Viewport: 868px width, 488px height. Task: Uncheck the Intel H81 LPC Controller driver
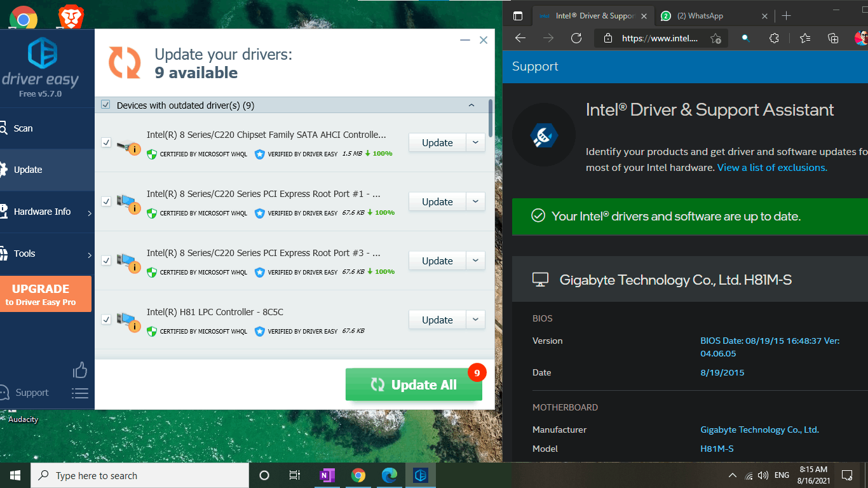pyautogui.click(x=106, y=320)
